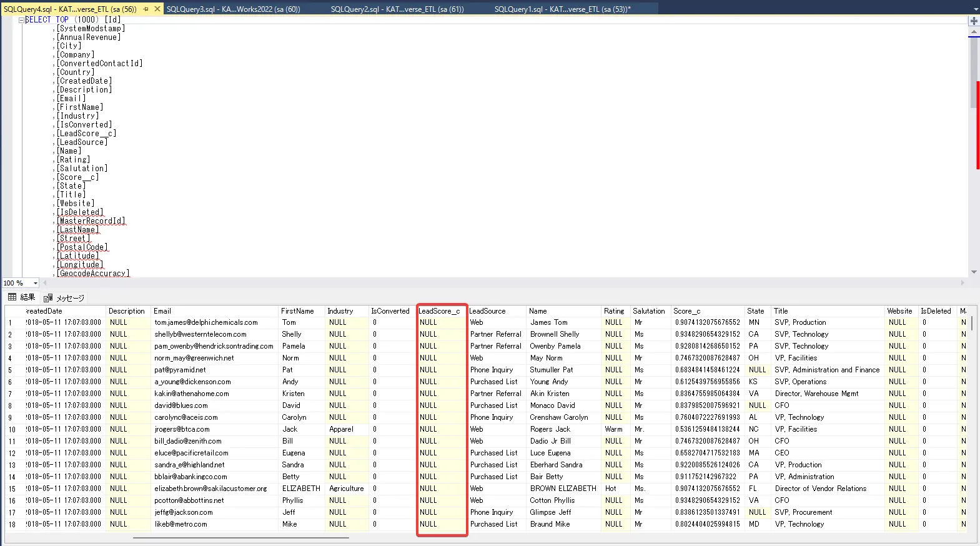The height and width of the screenshot is (546, 980).
Task: Select the FirstName column header
Action: click(301, 311)
